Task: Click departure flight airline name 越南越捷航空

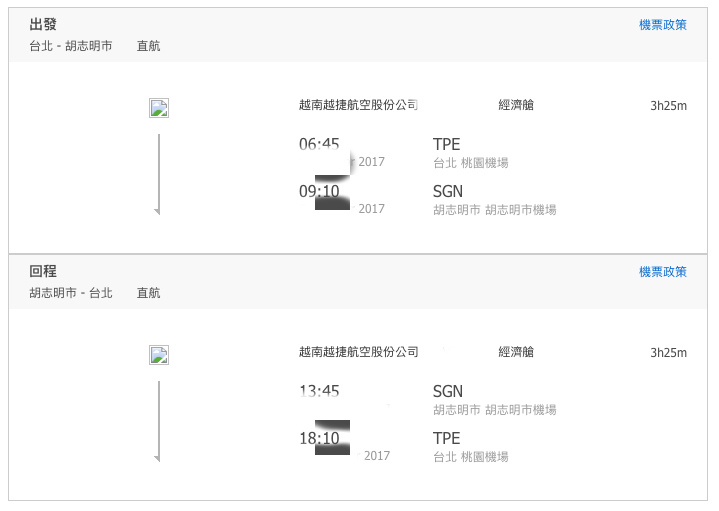Action: 358,105
